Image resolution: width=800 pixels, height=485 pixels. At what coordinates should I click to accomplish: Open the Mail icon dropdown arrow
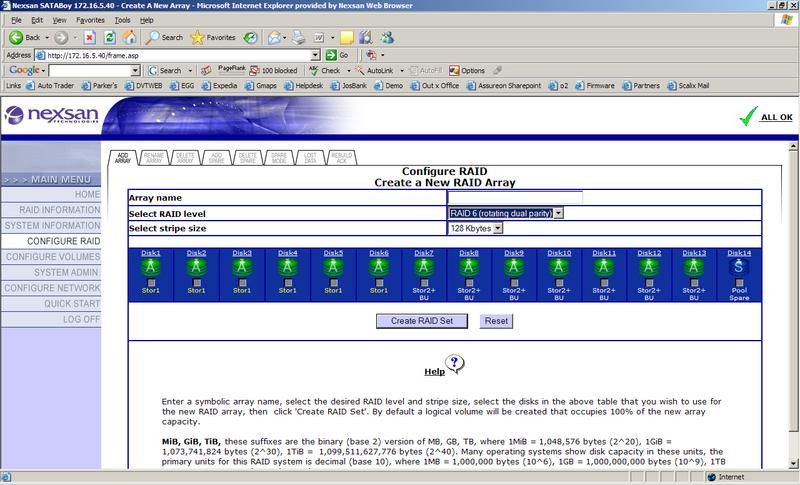pyautogui.click(x=284, y=37)
